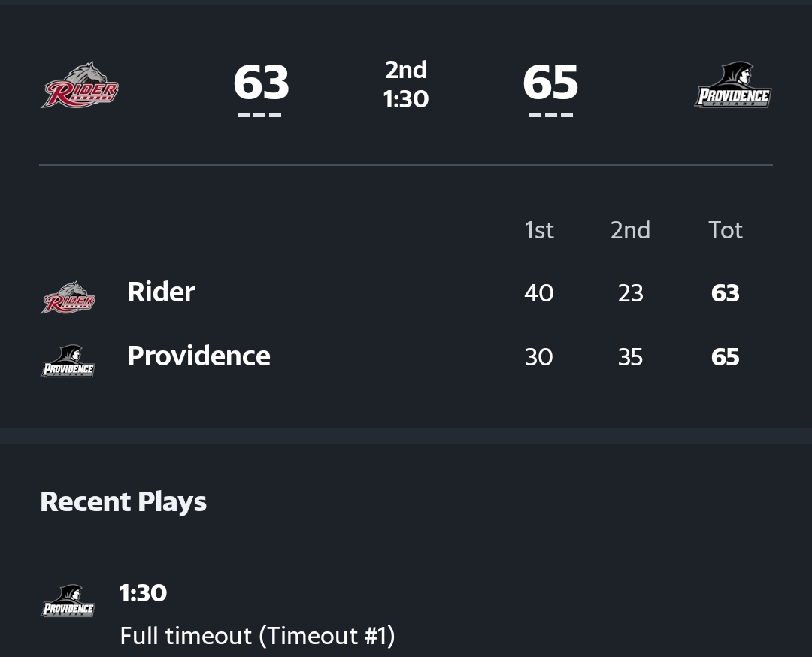The image size is (812, 657).
Task: Tap Providence's large score of 65
Action: click(550, 82)
